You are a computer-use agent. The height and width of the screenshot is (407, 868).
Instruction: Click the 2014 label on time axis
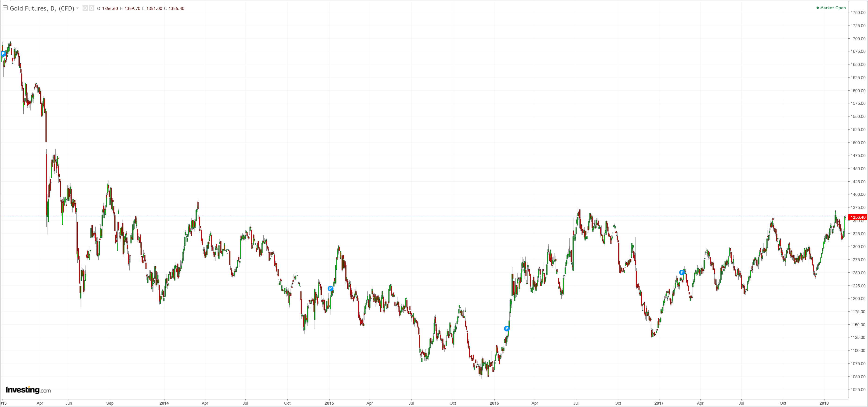pos(164,403)
